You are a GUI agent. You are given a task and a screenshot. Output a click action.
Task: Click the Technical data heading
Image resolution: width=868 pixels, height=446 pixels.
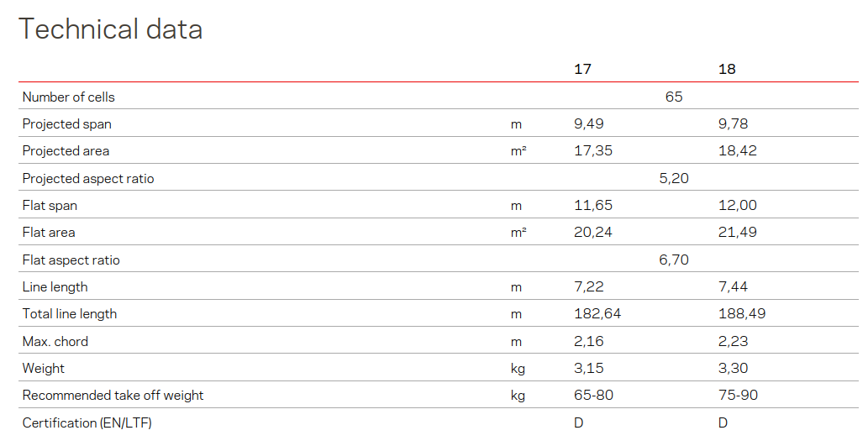pyautogui.click(x=111, y=29)
